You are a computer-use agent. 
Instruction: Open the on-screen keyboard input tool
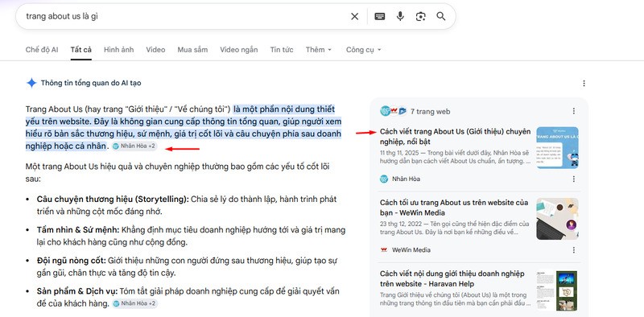pos(380,16)
